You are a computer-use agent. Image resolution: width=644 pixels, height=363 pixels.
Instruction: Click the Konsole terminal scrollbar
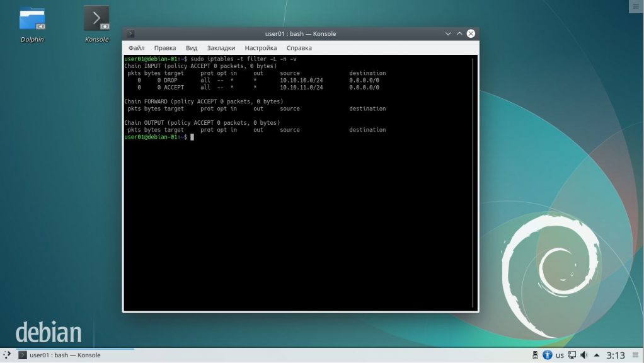[x=473, y=183]
